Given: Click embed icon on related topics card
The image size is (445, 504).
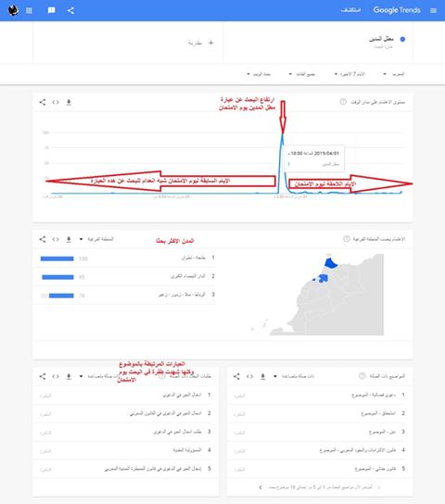Looking at the screenshot, I should 249,376.
